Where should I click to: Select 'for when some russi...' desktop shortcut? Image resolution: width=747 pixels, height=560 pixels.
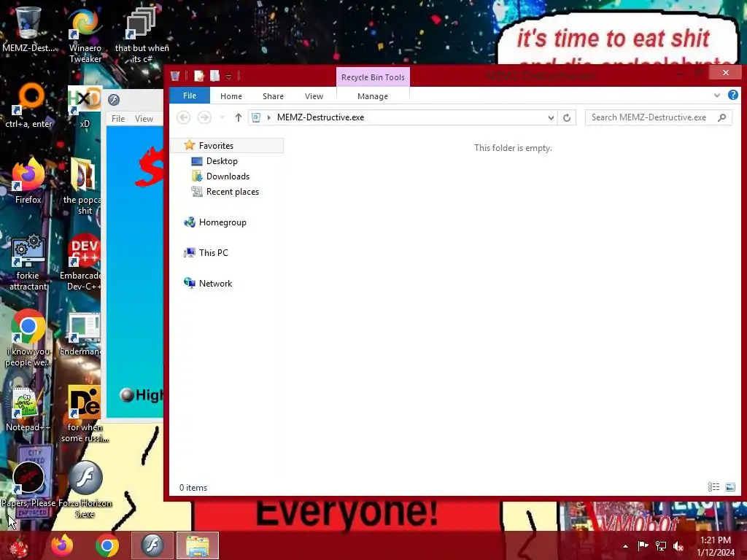coord(85,414)
